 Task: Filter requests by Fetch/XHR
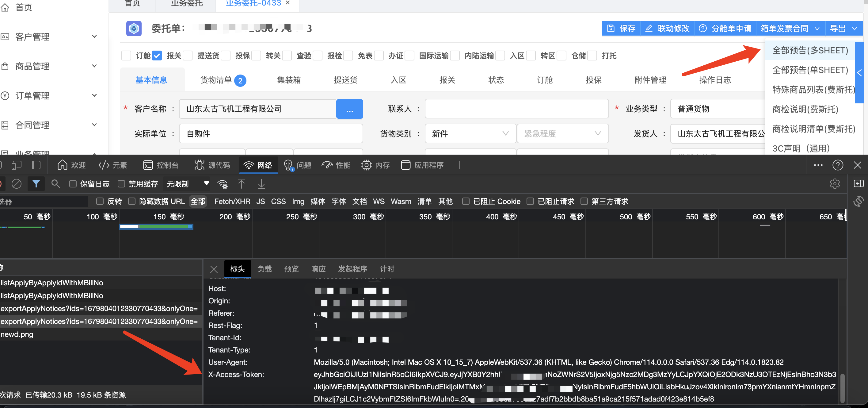tap(232, 201)
